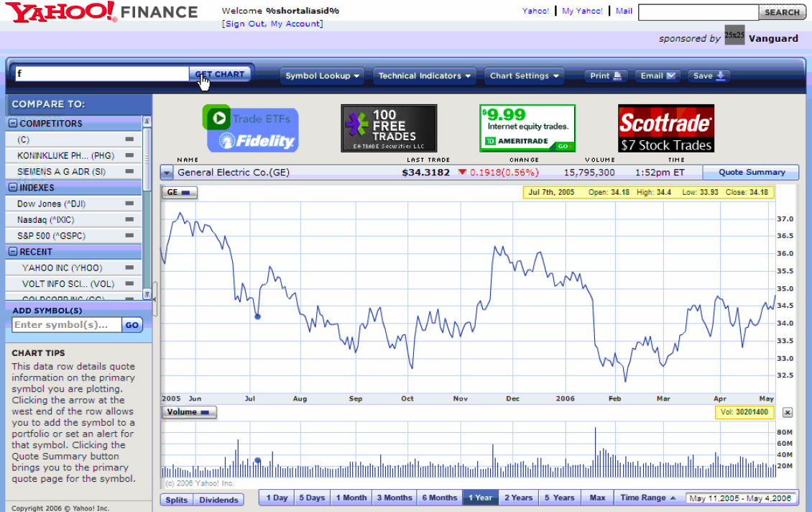Viewport: 812px width, 512px height.
Task: Click the top search box
Action: (698, 12)
